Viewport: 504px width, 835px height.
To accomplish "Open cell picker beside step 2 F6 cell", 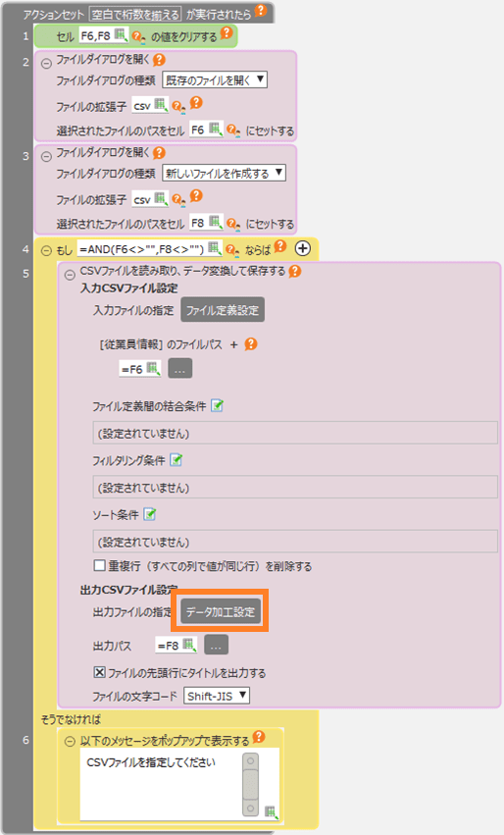I will [215, 129].
